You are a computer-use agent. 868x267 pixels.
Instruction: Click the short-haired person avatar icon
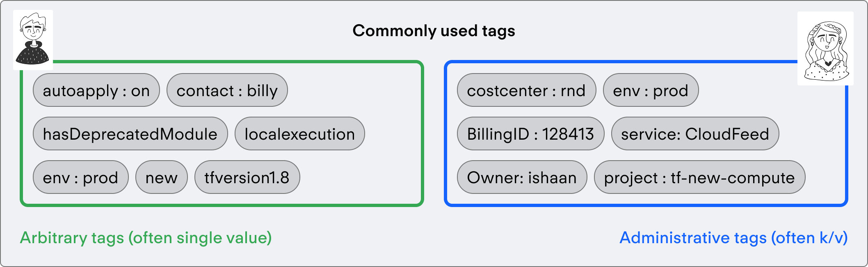(33, 40)
